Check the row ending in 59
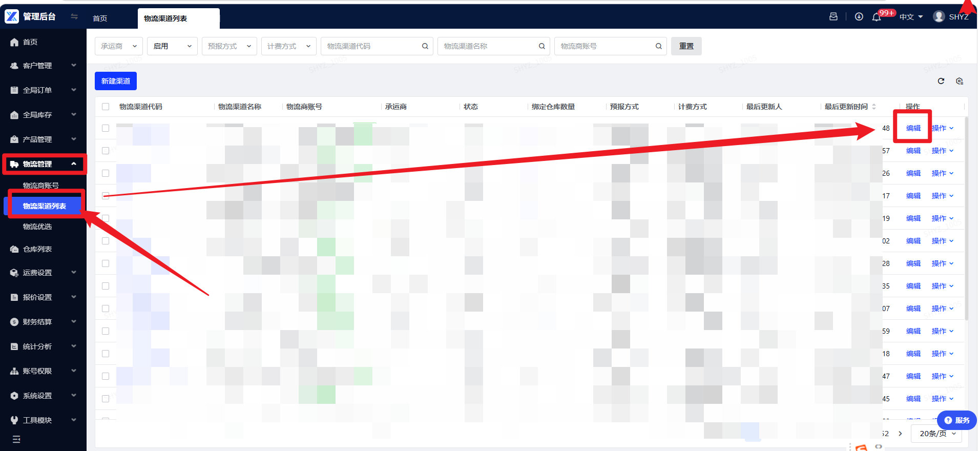 tap(106, 331)
